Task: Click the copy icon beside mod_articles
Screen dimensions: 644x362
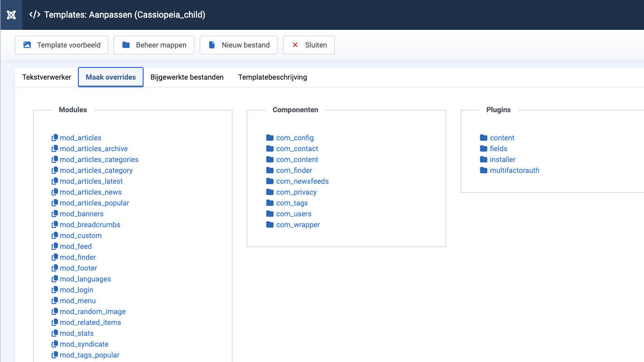Action: (55, 138)
